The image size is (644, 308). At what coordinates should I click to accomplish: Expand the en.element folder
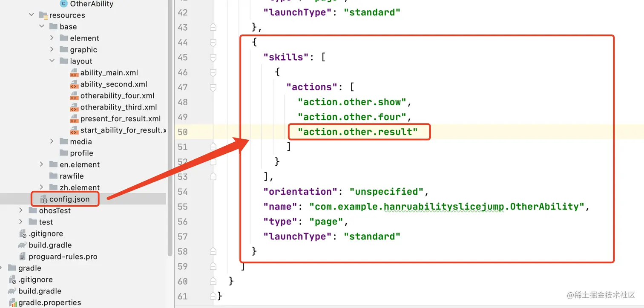click(x=42, y=164)
